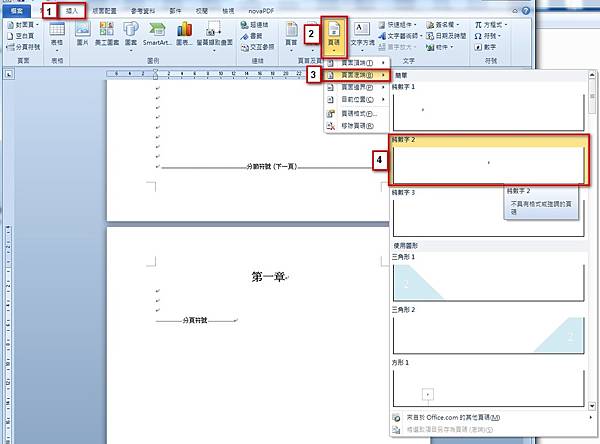600x444 pixels.
Task: Open the WordArt (文字藝術師) dropdown
Action: (x=400, y=36)
